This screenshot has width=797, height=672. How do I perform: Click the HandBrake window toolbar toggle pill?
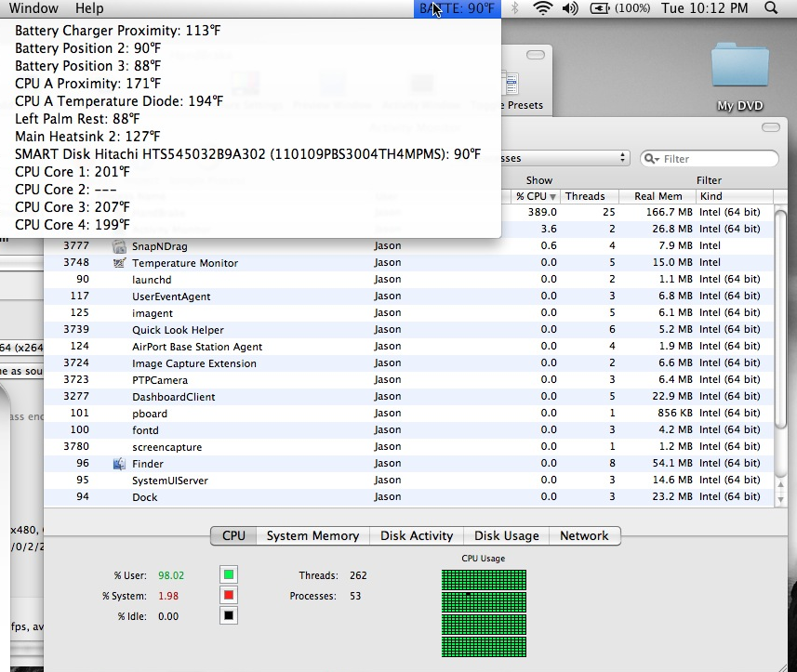pyautogui.click(x=536, y=55)
